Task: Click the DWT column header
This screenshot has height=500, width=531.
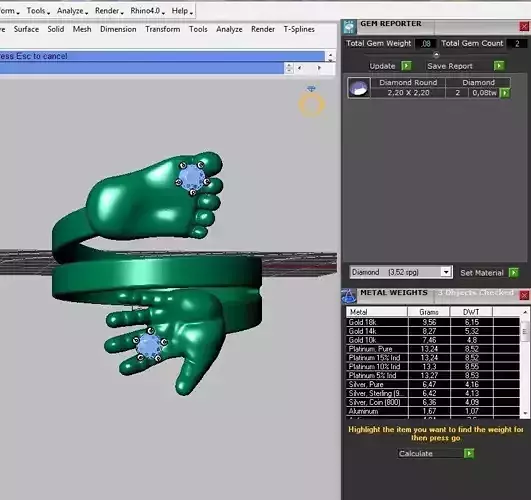Action: point(471,312)
